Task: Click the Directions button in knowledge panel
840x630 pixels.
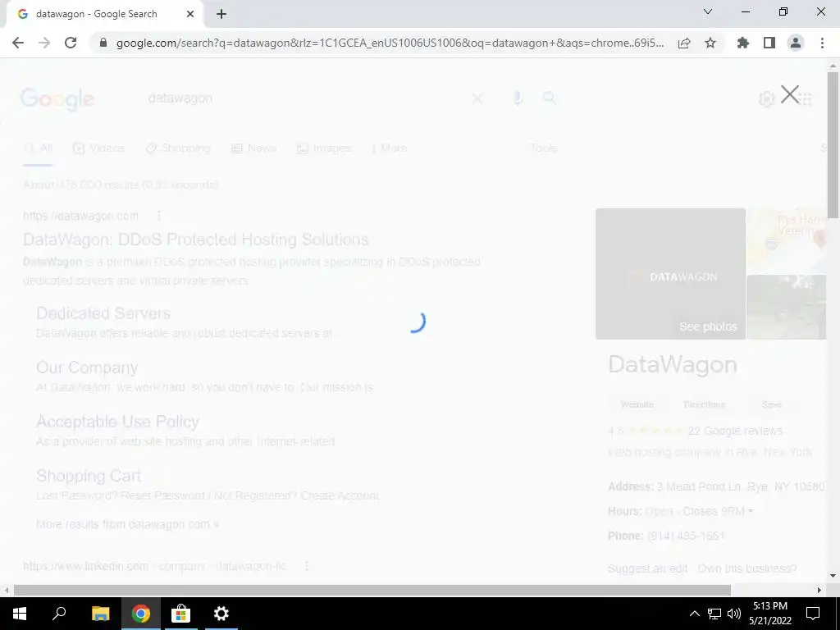Action: tap(704, 404)
